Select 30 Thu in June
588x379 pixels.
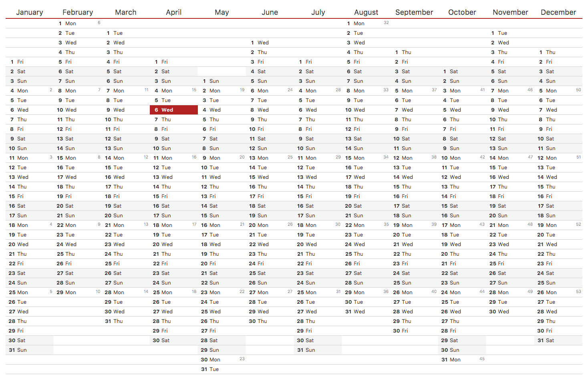pyautogui.click(x=270, y=321)
